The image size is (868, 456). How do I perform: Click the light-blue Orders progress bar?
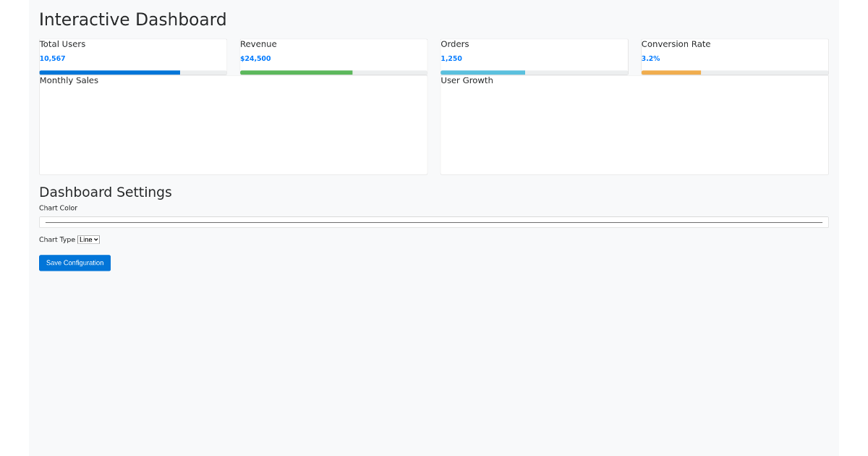(482, 72)
